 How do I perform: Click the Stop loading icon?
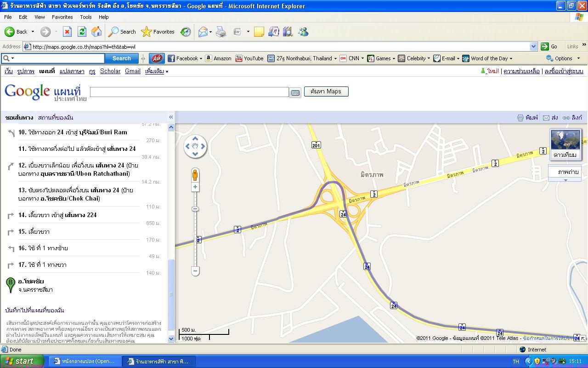click(x=67, y=32)
